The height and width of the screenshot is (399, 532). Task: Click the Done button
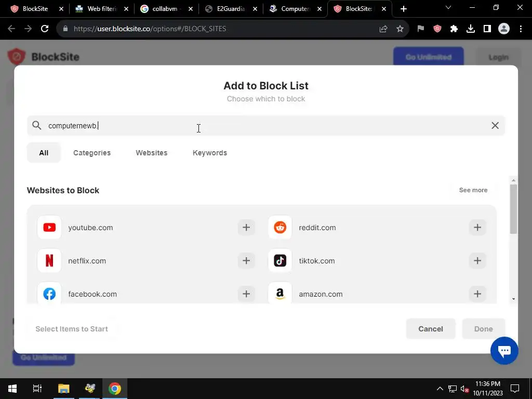tap(484, 329)
